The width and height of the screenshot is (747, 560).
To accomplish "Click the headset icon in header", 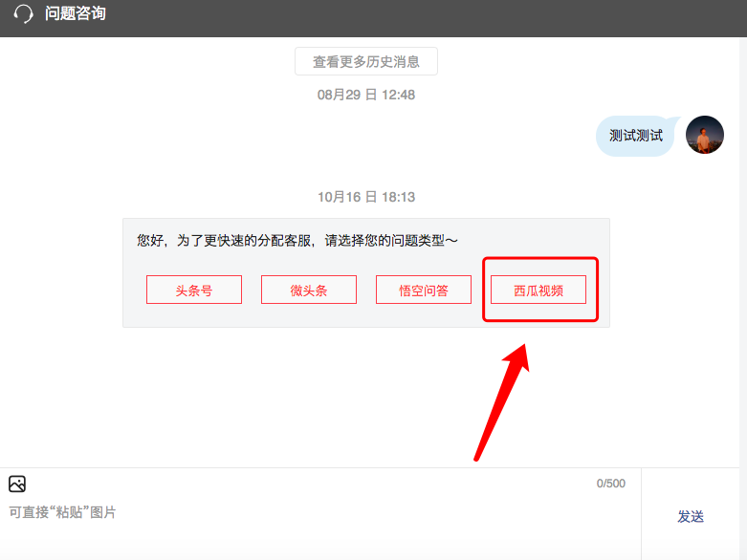I will [23, 13].
